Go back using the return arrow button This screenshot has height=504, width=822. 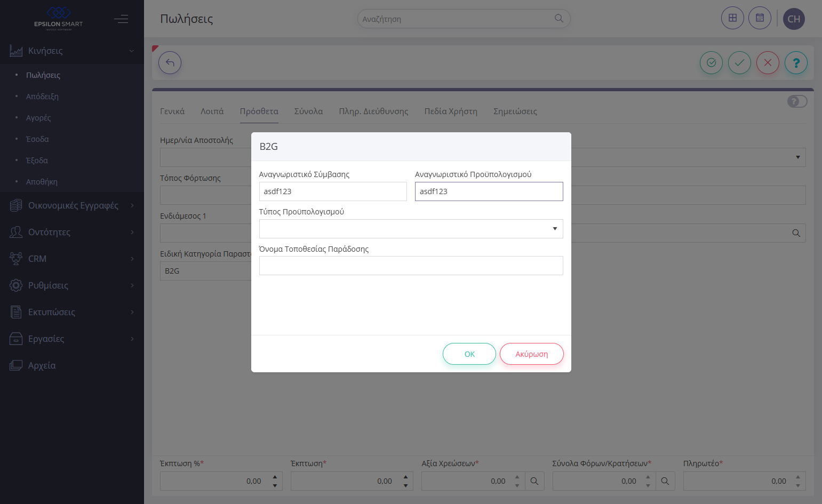click(x=170, y=63)
